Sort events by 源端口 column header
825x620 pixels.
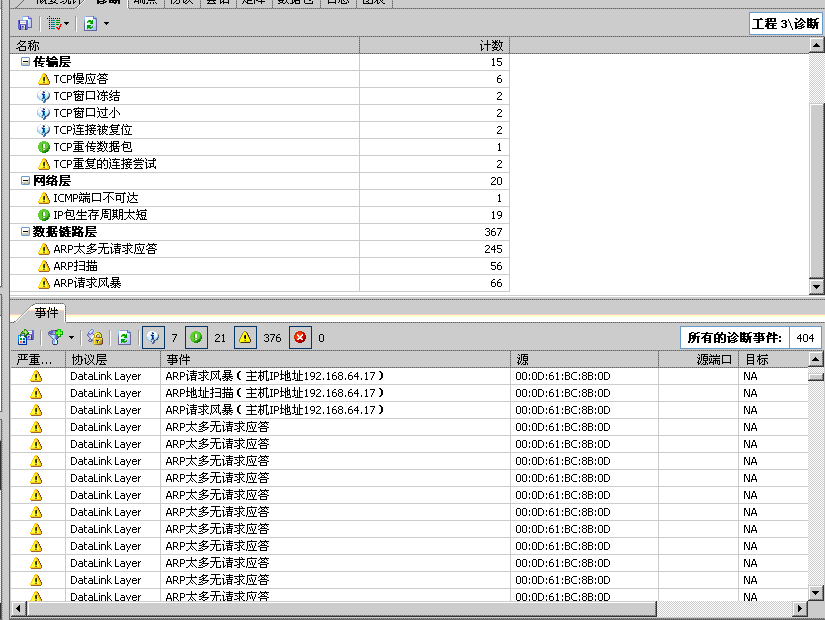[699, 359]
